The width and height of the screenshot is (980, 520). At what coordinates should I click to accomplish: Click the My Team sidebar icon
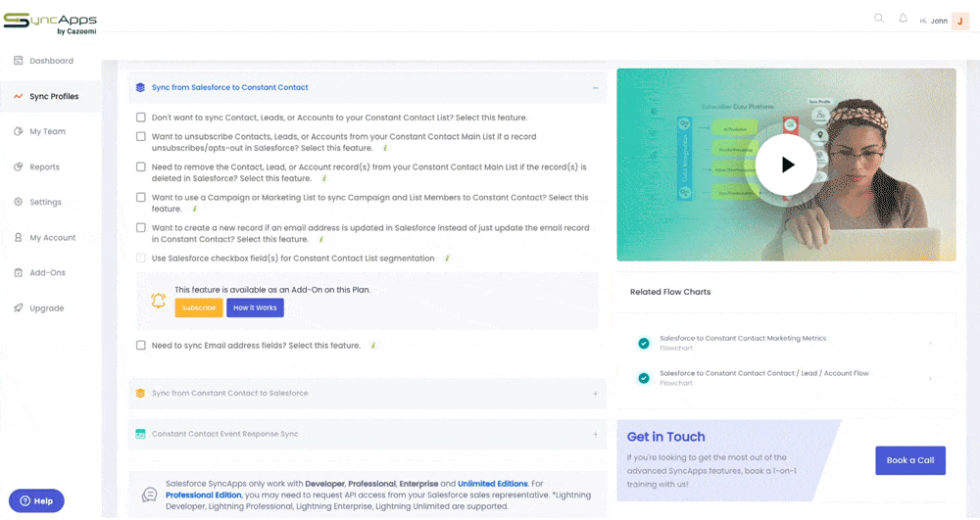point(18,131)
